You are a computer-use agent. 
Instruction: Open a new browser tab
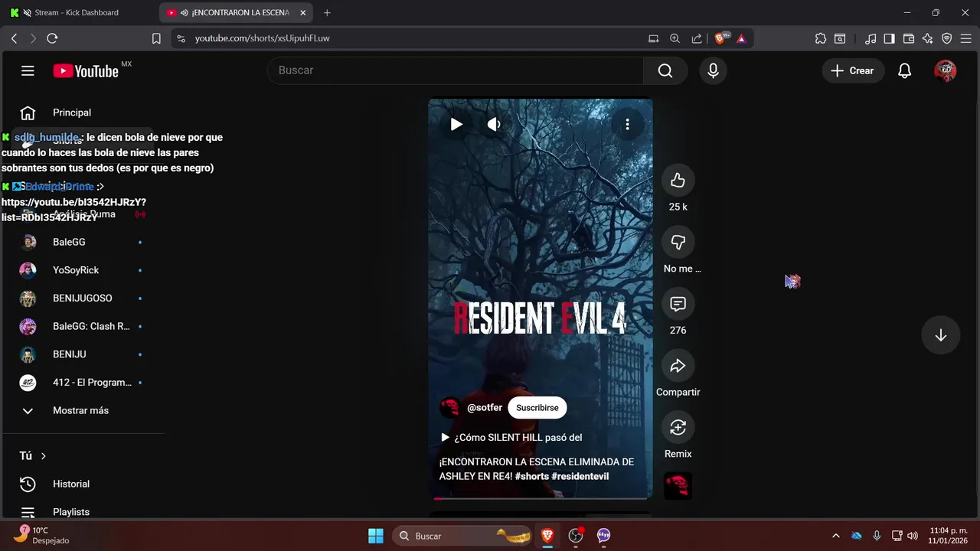(328, 12)
